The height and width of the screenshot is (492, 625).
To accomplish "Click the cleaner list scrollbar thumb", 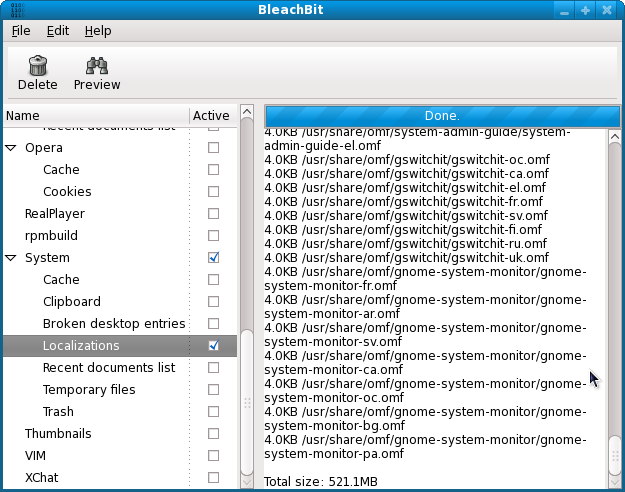I will [x=247, y=403].
